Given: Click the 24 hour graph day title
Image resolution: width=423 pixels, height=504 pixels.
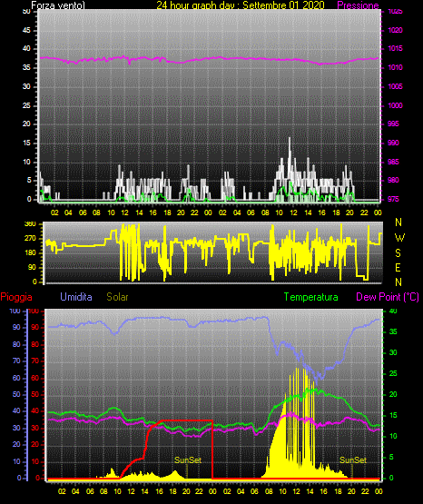Looking at the screenshot, I should [x=241, y=5].
